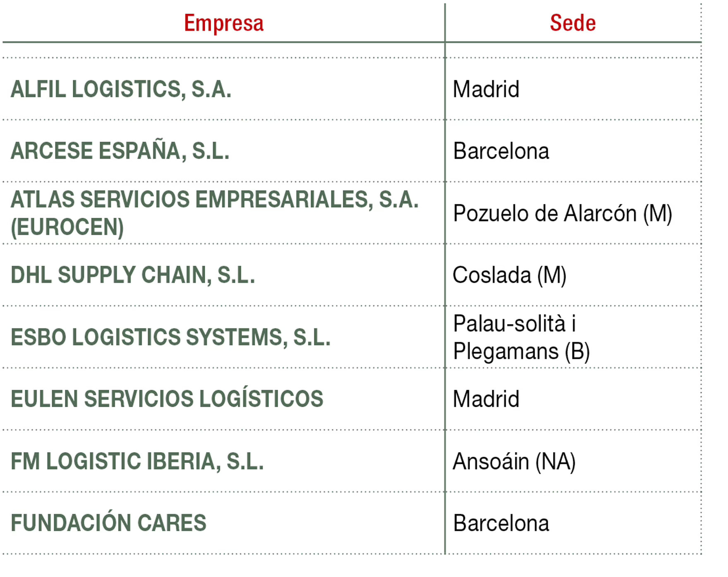Screen dimensions: 728x577
Task: Click Madrid in the EULEN SERVICIOS row
Action: tap(486, 399)
